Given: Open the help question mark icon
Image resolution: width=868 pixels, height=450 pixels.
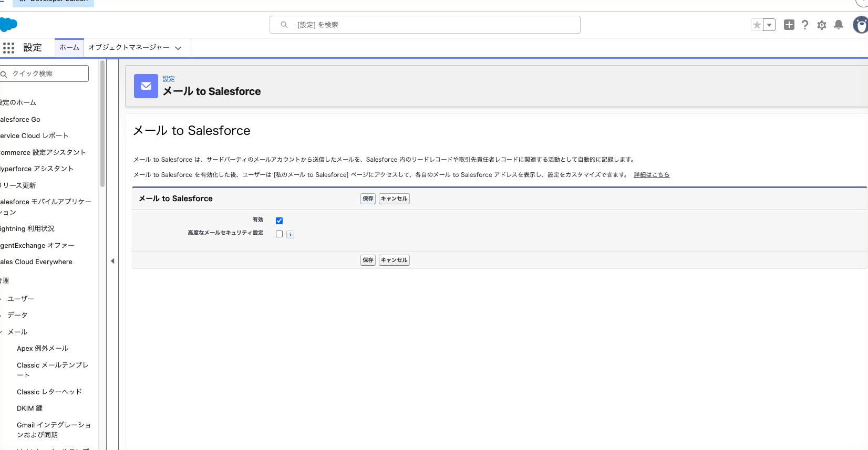Looking at the screenshot, I should pos(805,25).
